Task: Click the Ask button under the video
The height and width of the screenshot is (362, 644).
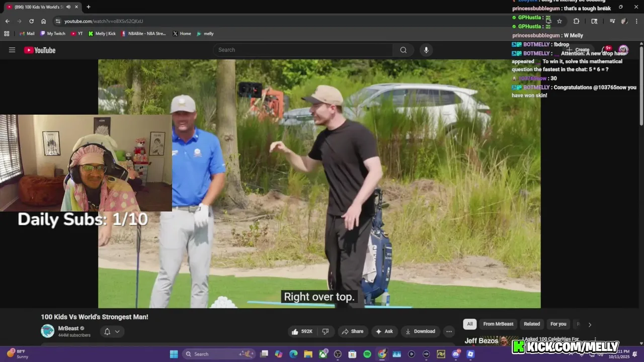Action: point(384,331)
